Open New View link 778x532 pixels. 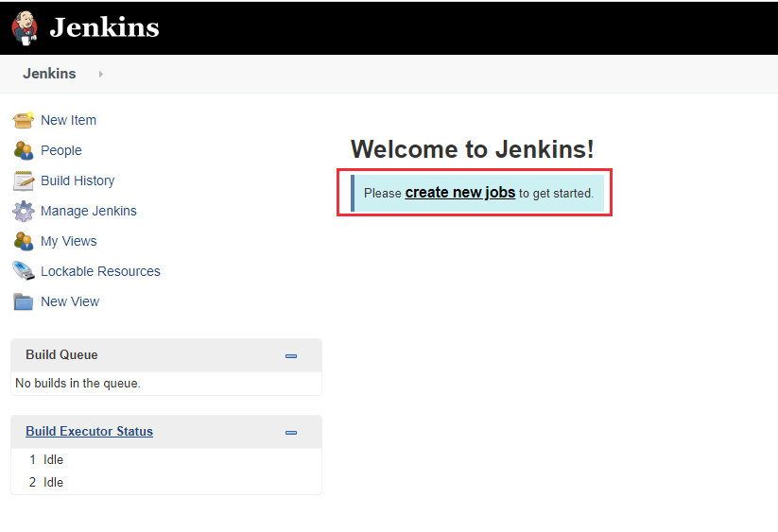point(70,301)
